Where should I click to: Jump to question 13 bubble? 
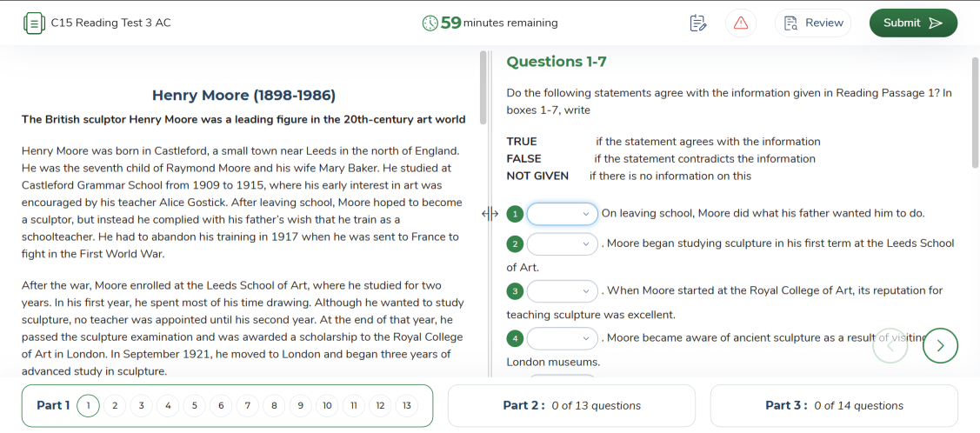click(x=406, y=406)
